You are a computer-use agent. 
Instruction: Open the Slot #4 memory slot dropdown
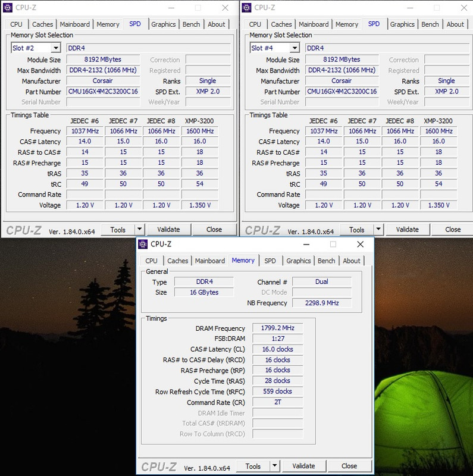pyautogui.click(x=295, y=48)
